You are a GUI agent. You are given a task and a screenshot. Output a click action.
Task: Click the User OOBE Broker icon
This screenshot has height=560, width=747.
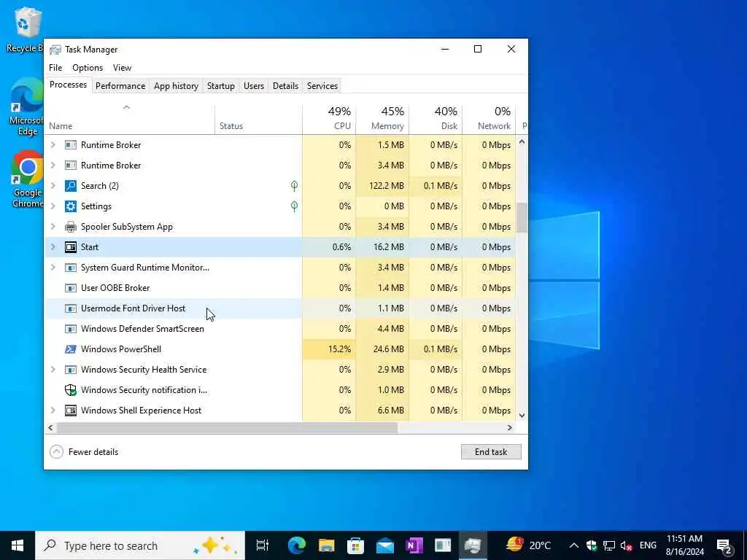[71, 288]
